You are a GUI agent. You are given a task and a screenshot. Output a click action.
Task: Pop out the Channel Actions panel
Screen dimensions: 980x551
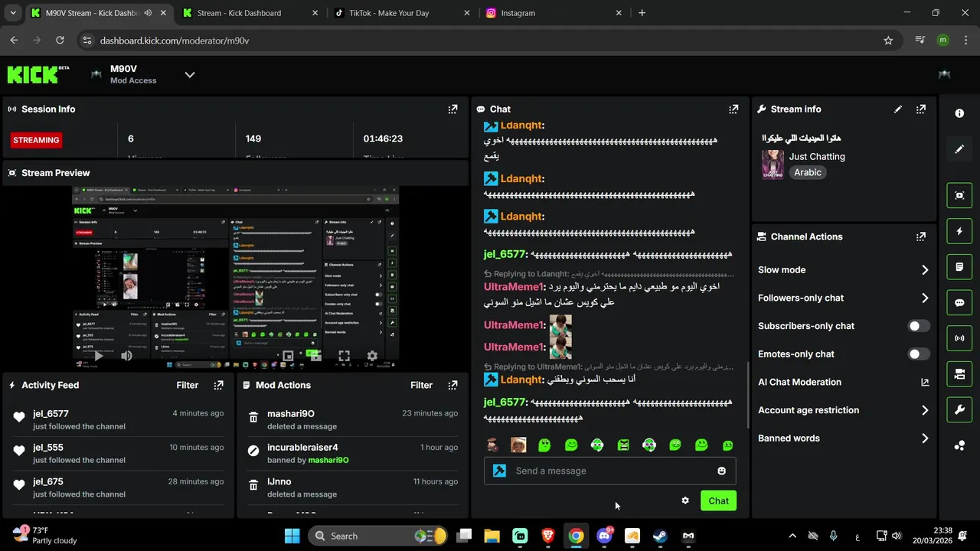click(921, 236)
